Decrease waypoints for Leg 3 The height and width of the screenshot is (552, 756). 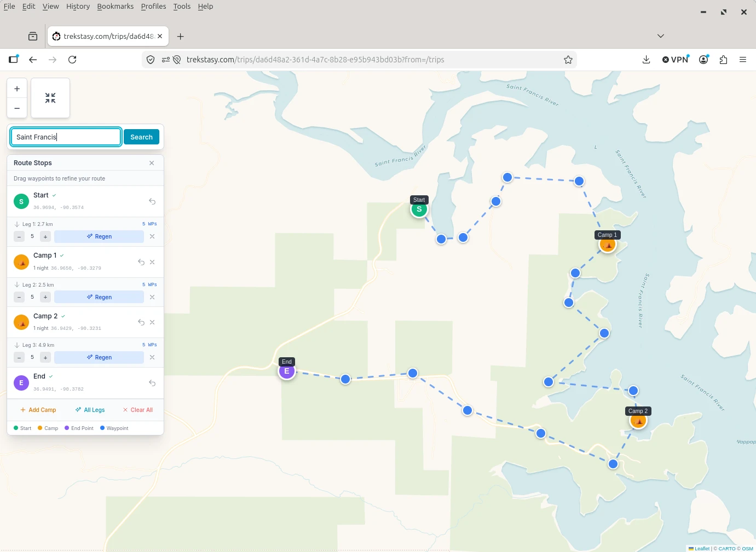19,357
